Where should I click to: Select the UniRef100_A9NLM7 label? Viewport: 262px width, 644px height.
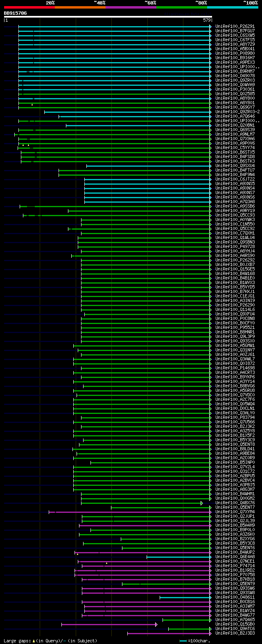click(235, 134)
